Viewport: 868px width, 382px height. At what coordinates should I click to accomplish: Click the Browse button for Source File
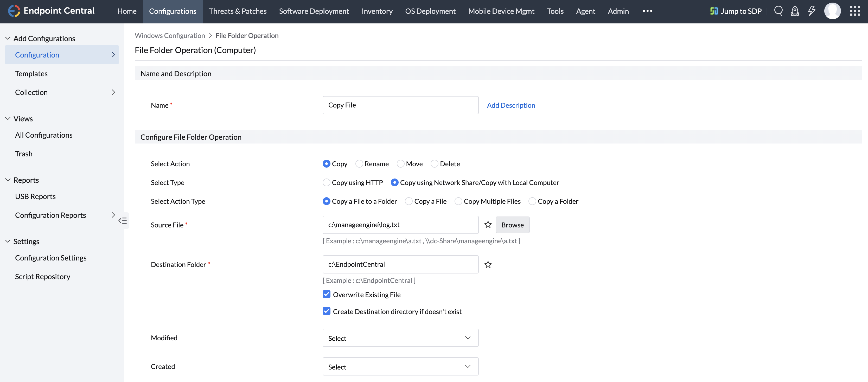[x=512, y=225]
